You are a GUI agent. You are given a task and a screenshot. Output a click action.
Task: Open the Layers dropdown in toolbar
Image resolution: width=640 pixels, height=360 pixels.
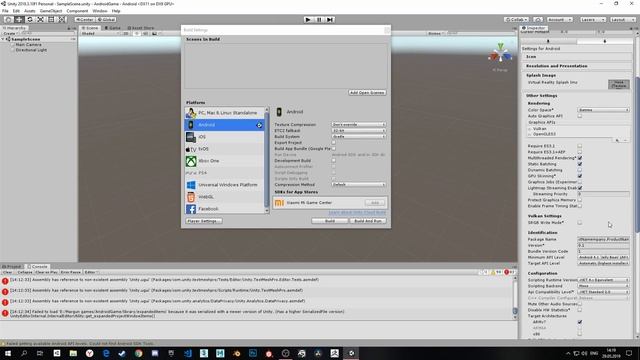tap(593, 20)
